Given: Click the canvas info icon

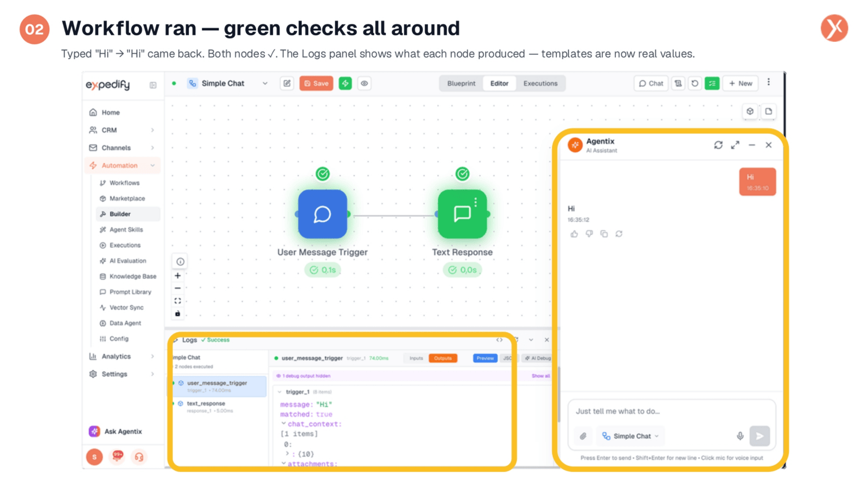Looking at the screenshot, I should (x=180, y=261).
